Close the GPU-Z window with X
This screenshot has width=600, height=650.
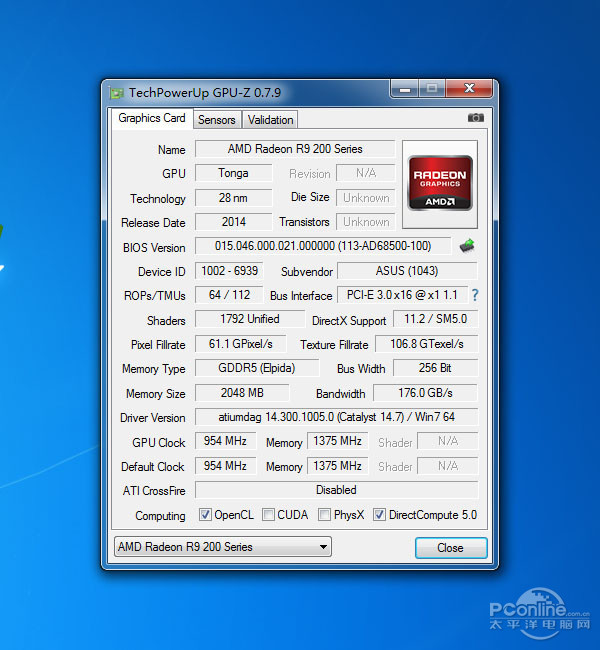pyautogui.click(x=469, y=88)
